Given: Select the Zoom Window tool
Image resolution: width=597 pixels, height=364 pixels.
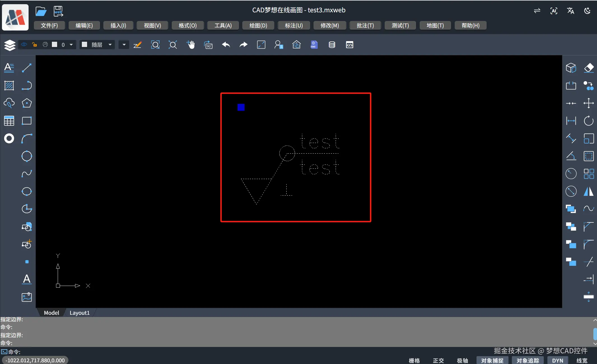Looking at the screenshot, I should tap(155, 45).
